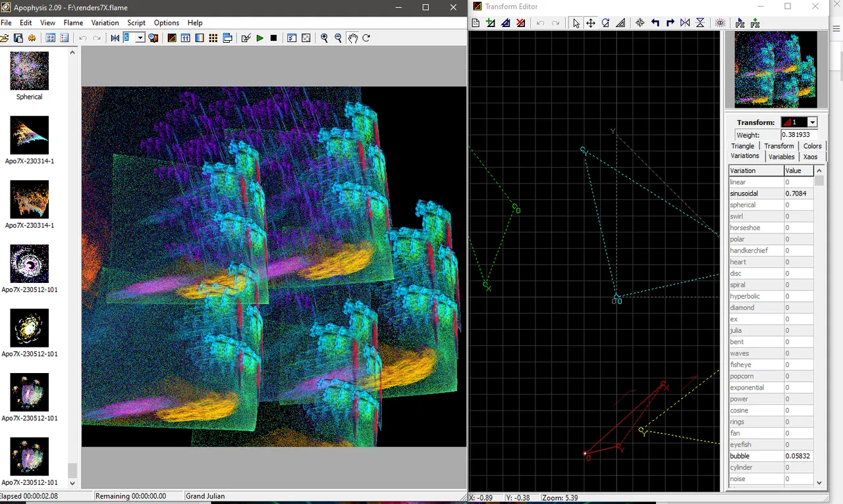Click the Weight value field

(x=798, y=135)
